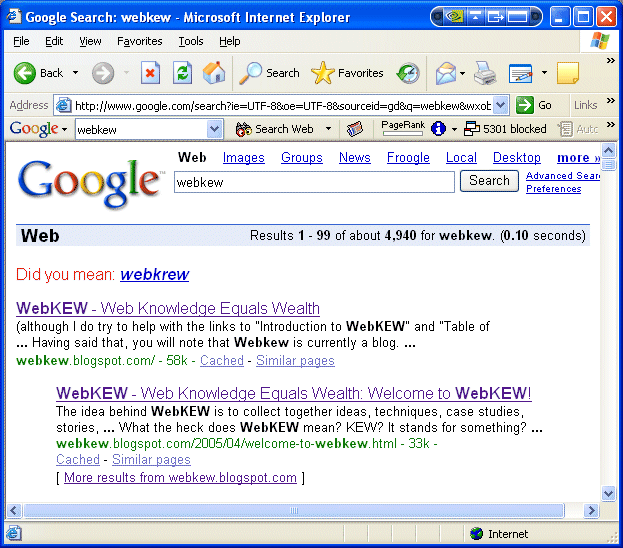Open the Edit menu
Viewport: 623px width, 548px height.
point(54,41)
